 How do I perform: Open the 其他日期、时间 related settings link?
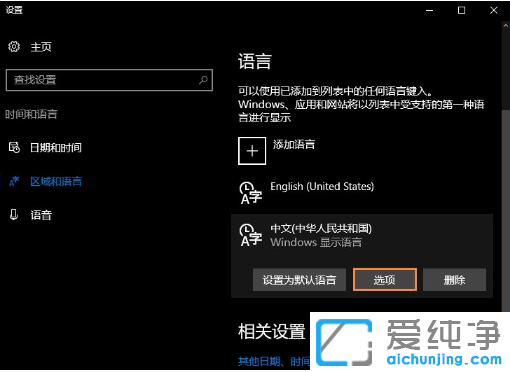pyautogui.click(x=274, y=362)
